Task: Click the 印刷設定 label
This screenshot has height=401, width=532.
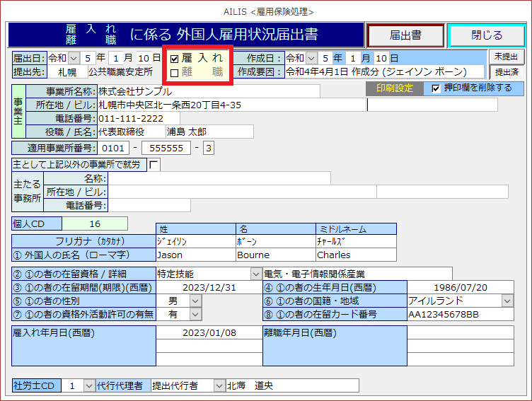Action: click(395, 88)
